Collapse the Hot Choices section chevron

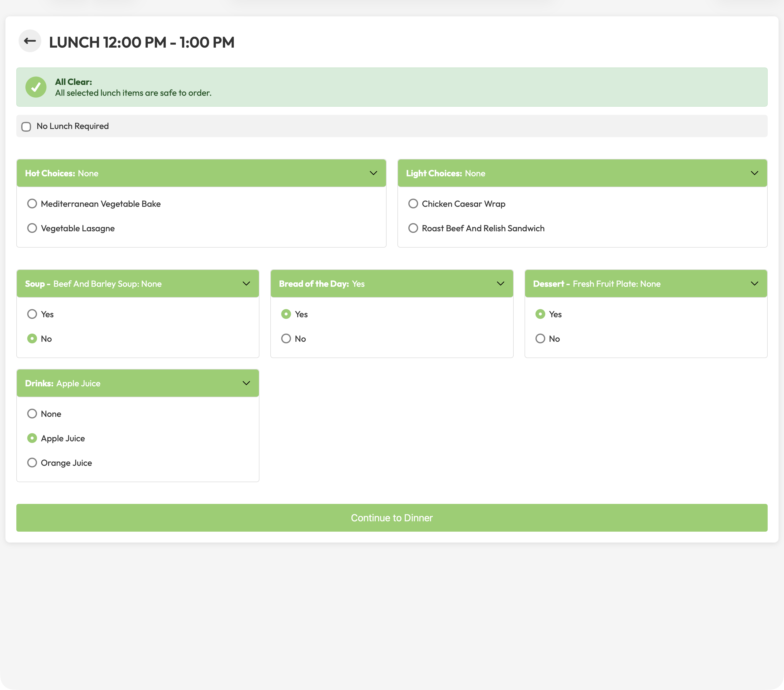pos(373,173)
